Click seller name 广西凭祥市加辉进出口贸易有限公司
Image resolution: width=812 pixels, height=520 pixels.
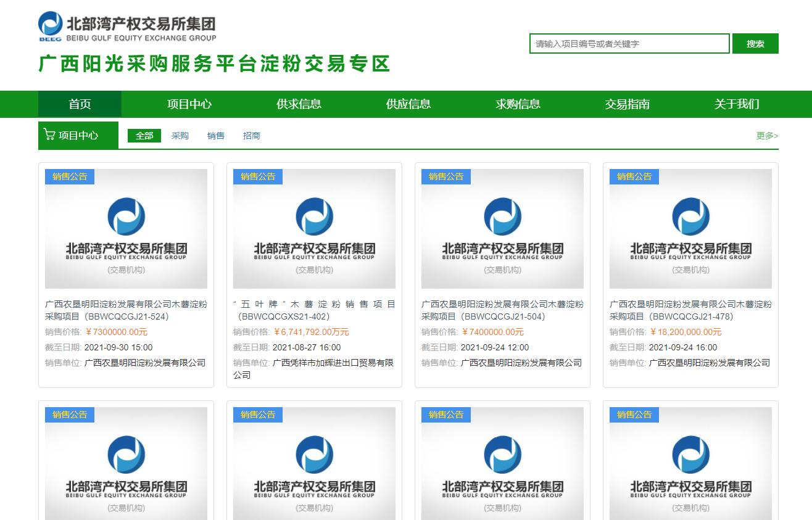click(314, 369)
